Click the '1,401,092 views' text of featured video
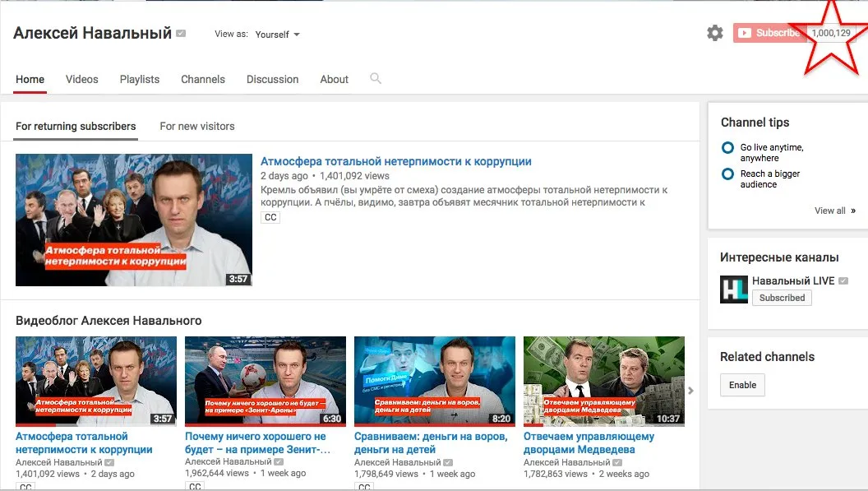The image size is (868, 491). point(354,176)
